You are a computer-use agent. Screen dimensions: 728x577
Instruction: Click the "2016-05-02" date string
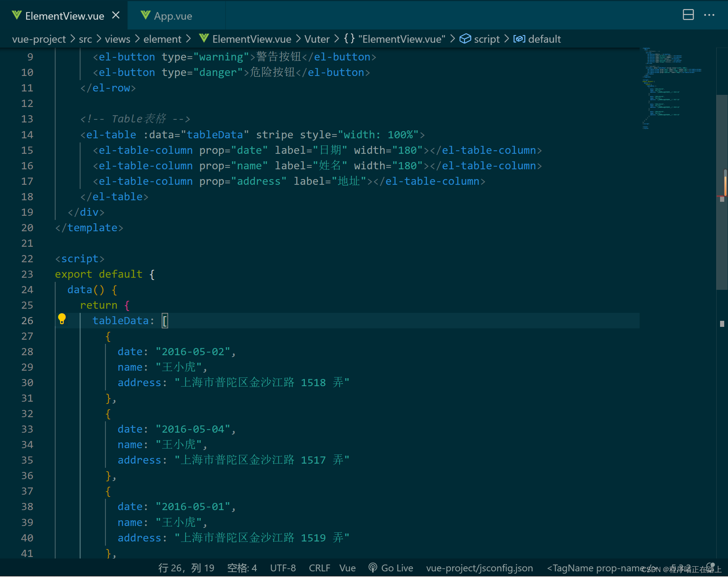click(x=193, y=351)
